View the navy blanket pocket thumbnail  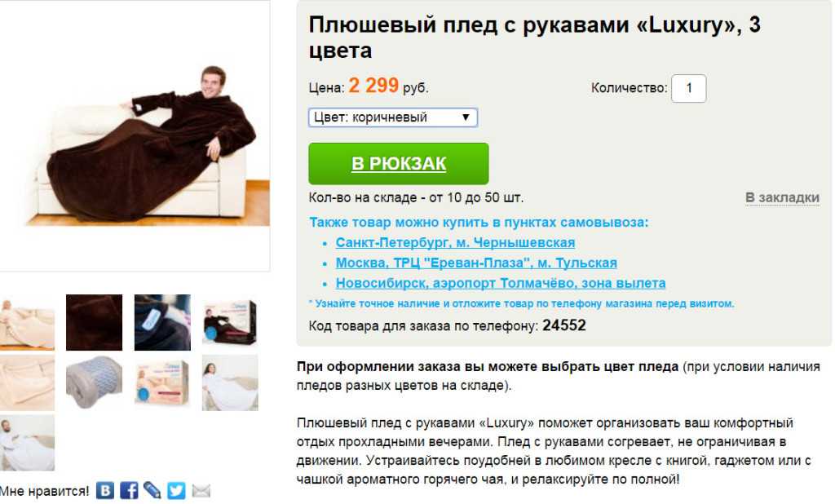162,322
